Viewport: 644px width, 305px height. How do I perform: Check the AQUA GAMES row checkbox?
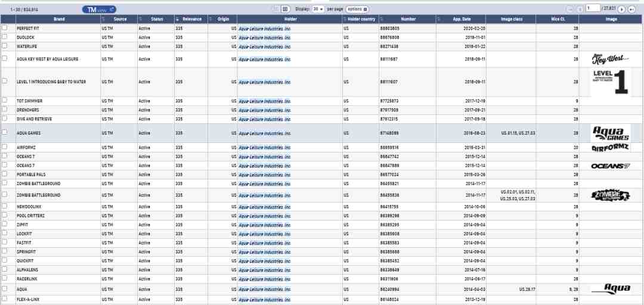(x=5, y=132)
